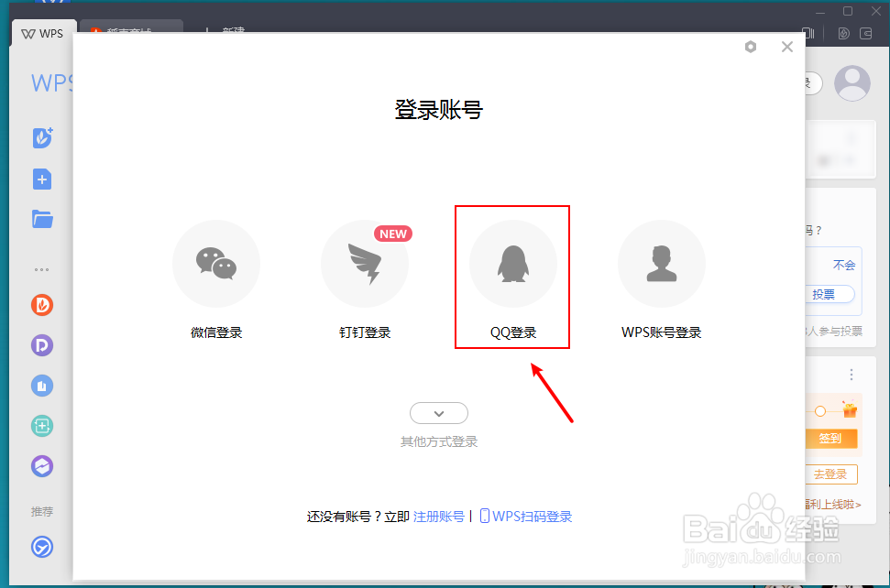Click the 微信登录 text label
Screen dimensions: 890x588
point(216,332)
